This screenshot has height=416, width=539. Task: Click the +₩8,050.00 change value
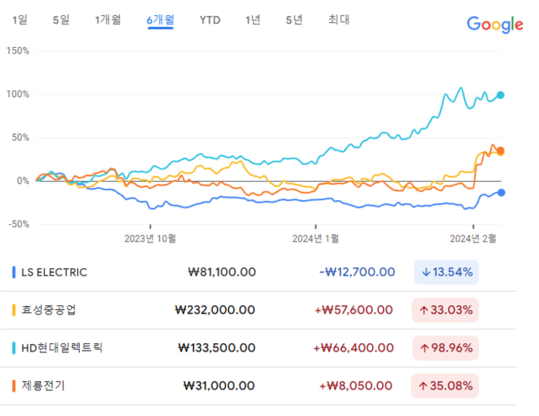click(356, 386)
